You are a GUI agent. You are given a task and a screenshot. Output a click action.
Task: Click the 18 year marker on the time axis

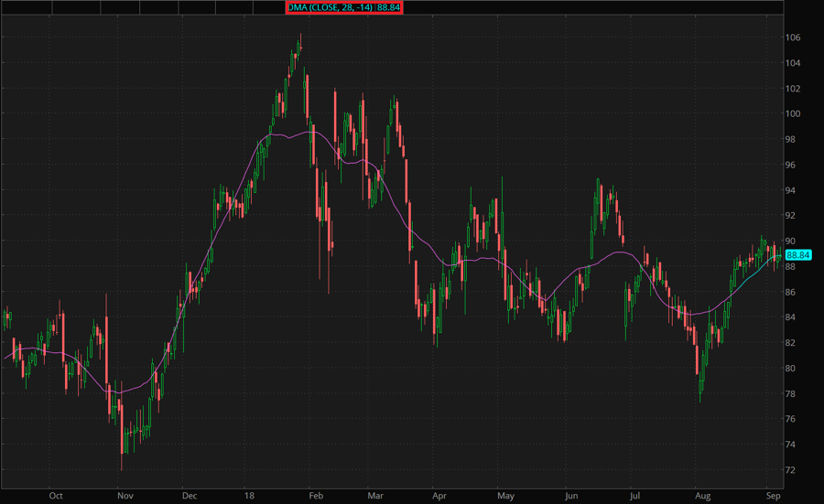pos(248,495)
